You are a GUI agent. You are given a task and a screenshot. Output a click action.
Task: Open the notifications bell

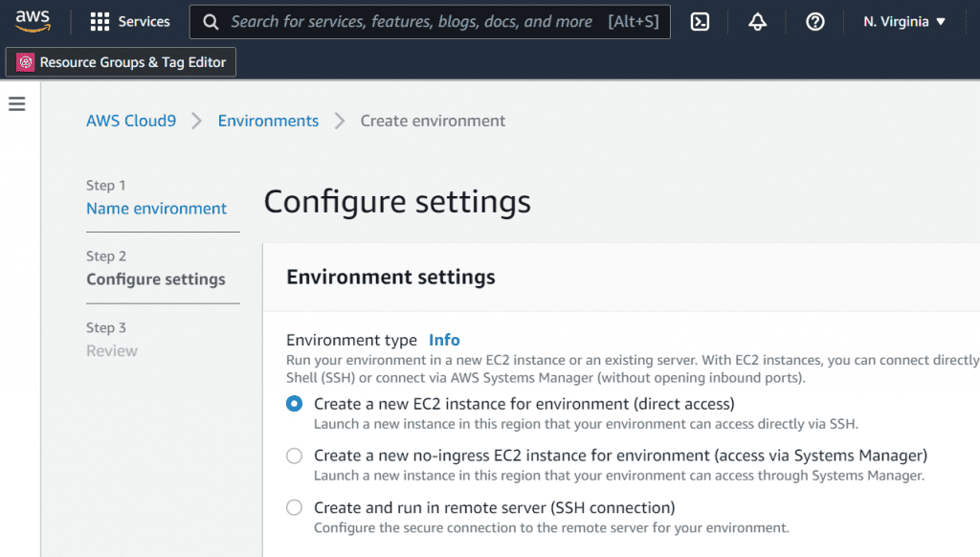click(757, 21)
